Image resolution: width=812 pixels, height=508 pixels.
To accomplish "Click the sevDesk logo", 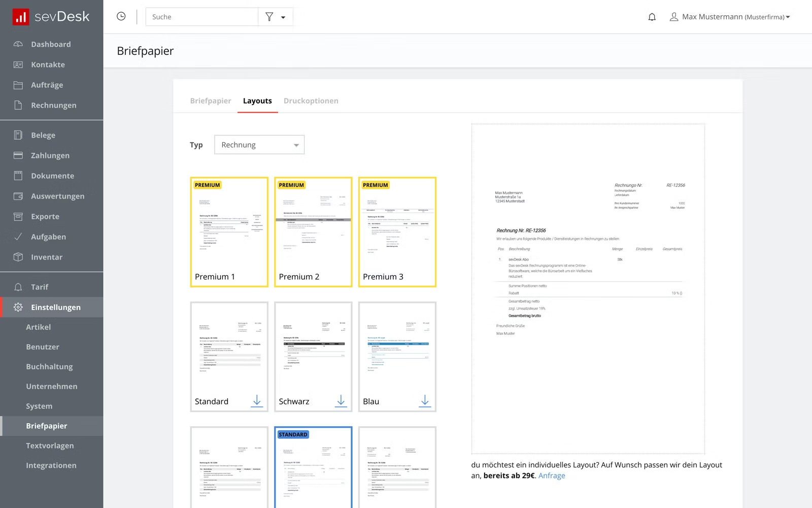I will click(51, 17).
